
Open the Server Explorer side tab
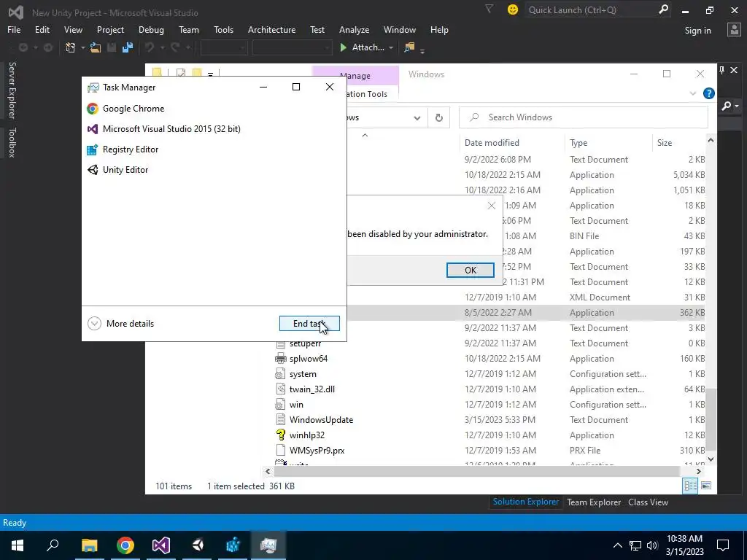(x=12, y=90)
